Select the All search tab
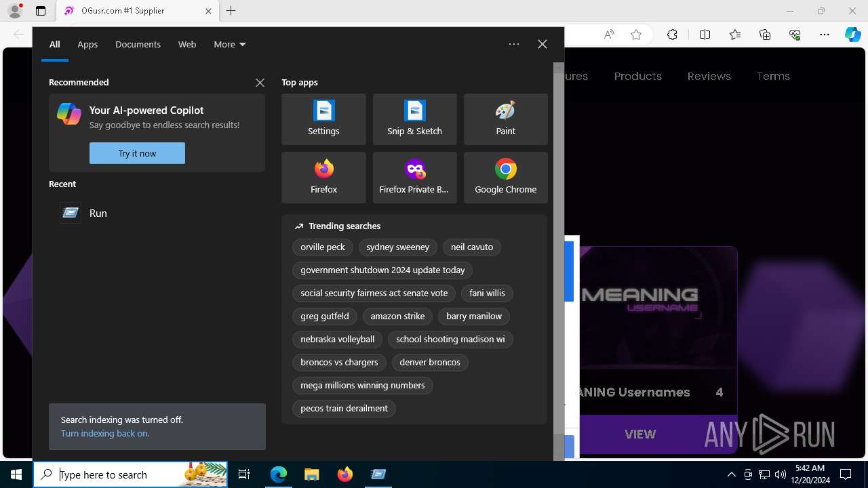The height and width of the screenshot is (488, 868). point(55,44)
